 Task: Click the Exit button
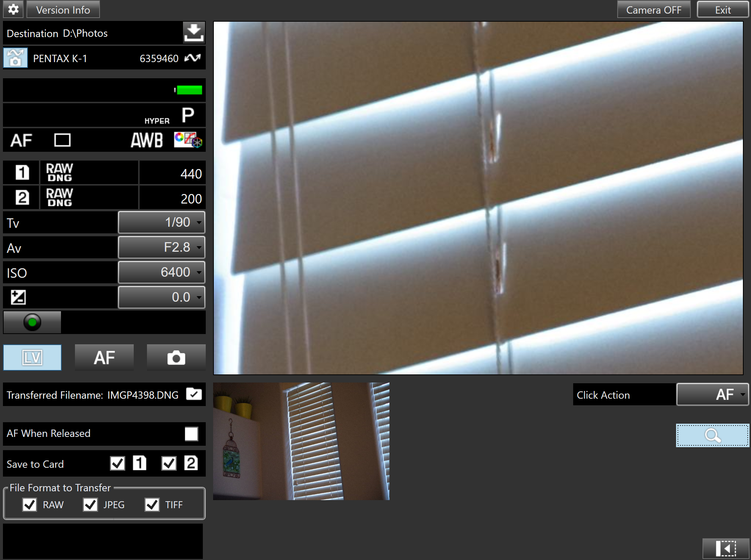(x=723, y=9)
